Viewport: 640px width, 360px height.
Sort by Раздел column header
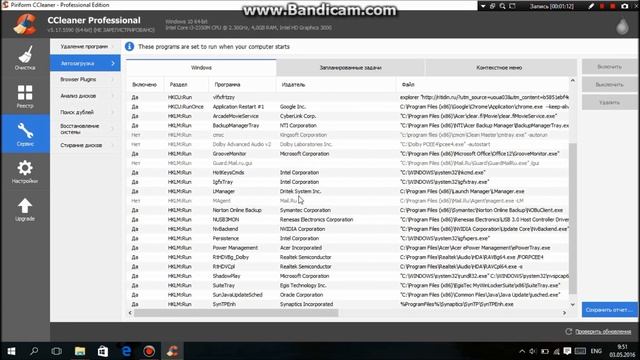[x=186, y=84]
